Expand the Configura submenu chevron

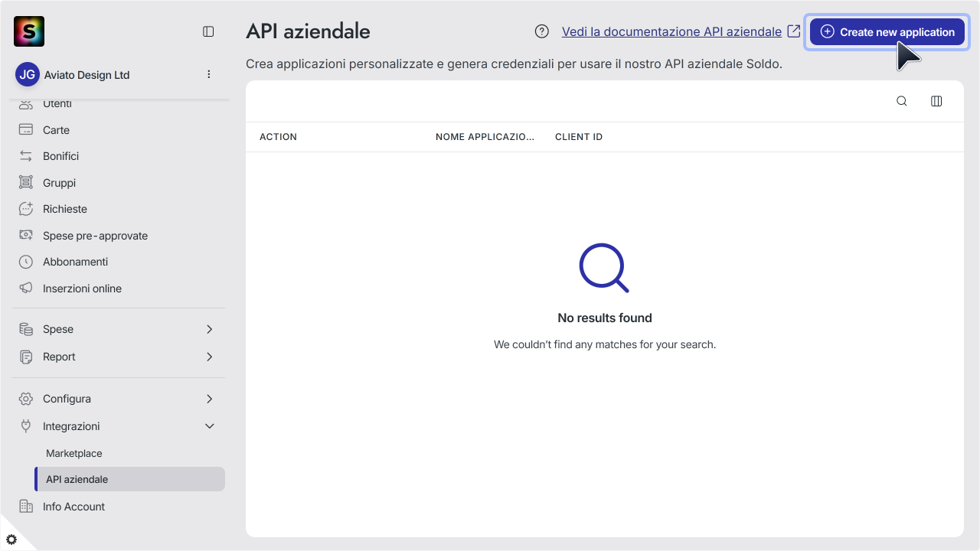210,399
